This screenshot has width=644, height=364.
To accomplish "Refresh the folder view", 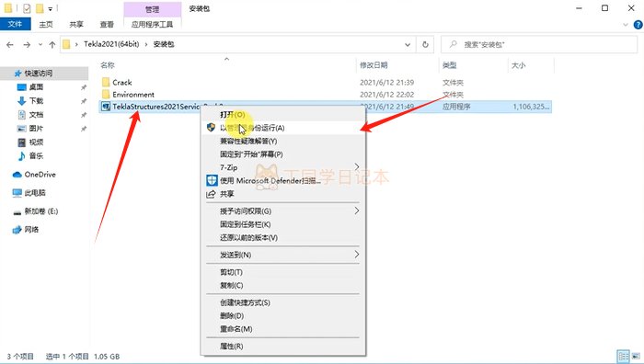I will point(425,44).
